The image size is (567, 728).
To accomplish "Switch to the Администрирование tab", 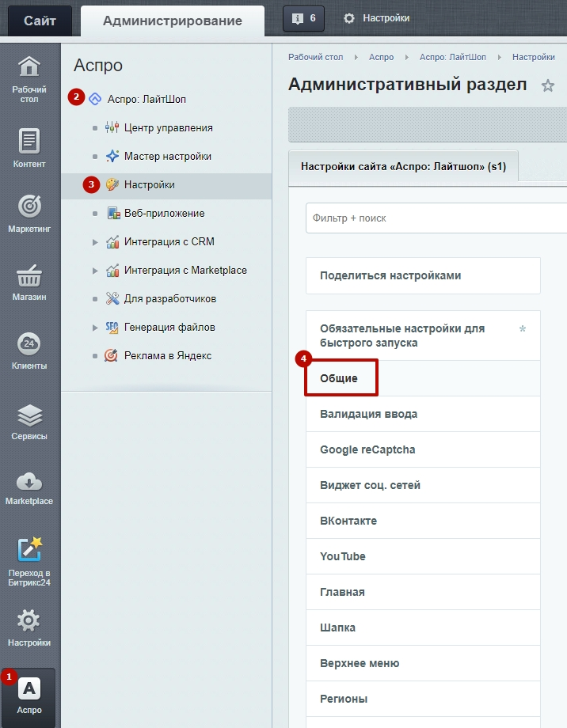I will [x=173, y=21].
